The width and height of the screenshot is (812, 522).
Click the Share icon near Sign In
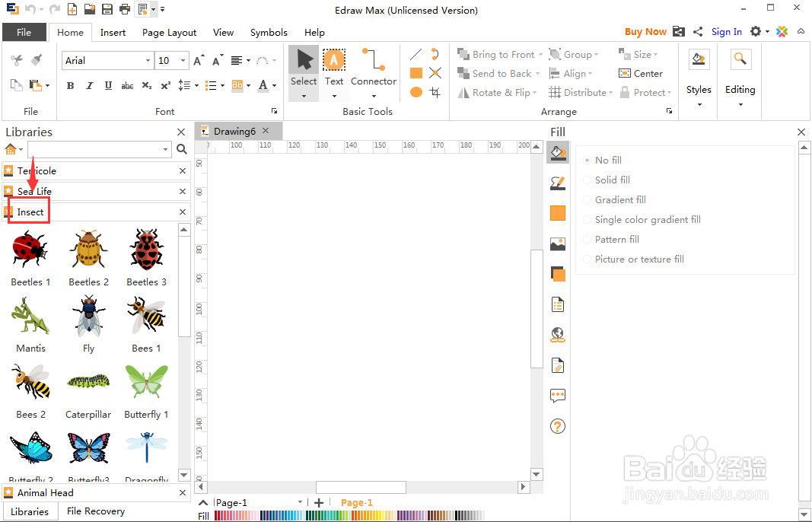point(698,32)
